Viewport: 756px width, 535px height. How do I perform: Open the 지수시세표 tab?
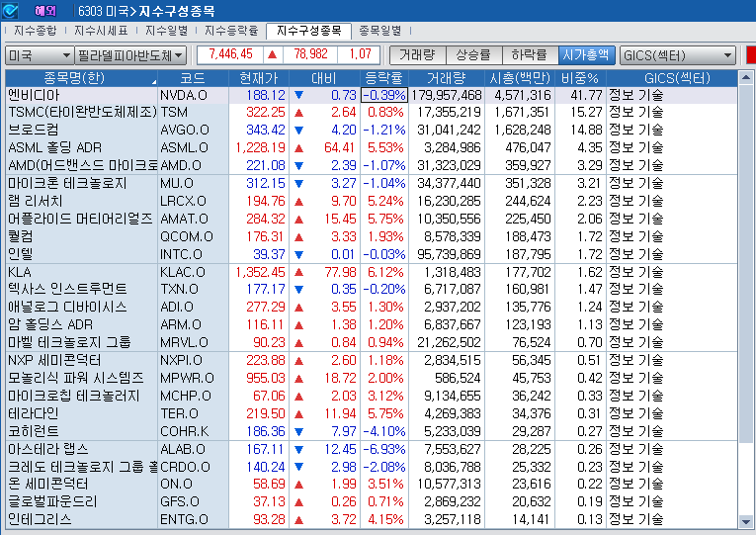101,31
